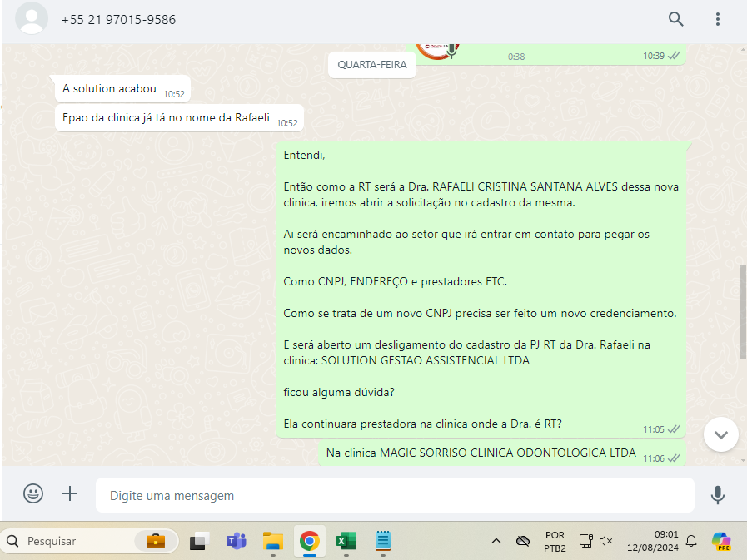
Task: Click the voice message avatar thumbnail
Action: tap(437, 50)
